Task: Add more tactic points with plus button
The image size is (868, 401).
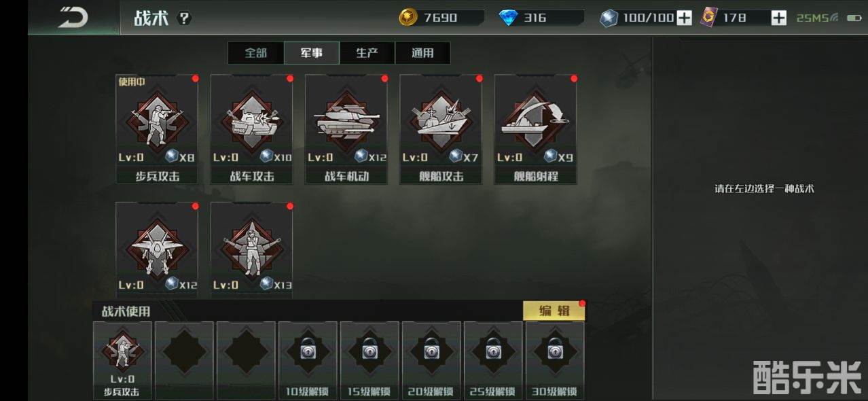Action: tap(685, 18)
